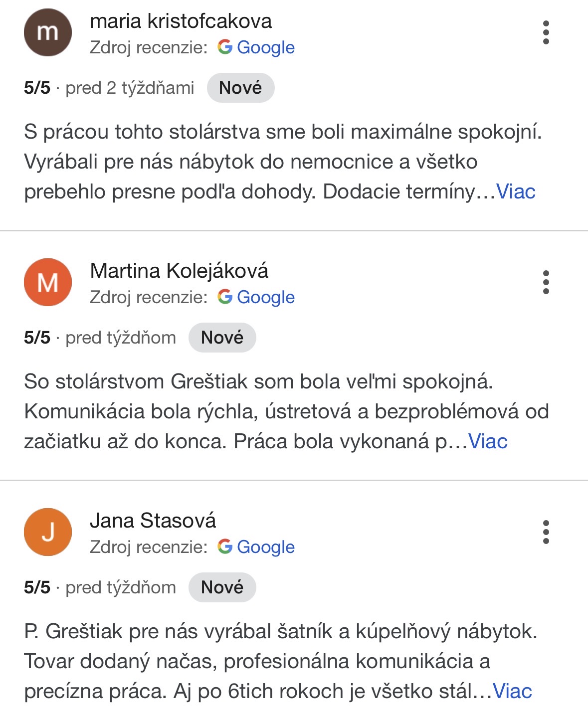This screenshot has height=727, width=588.
Task: Click maria kristofcakova's brown profile avatar
Action: (48, 32)
